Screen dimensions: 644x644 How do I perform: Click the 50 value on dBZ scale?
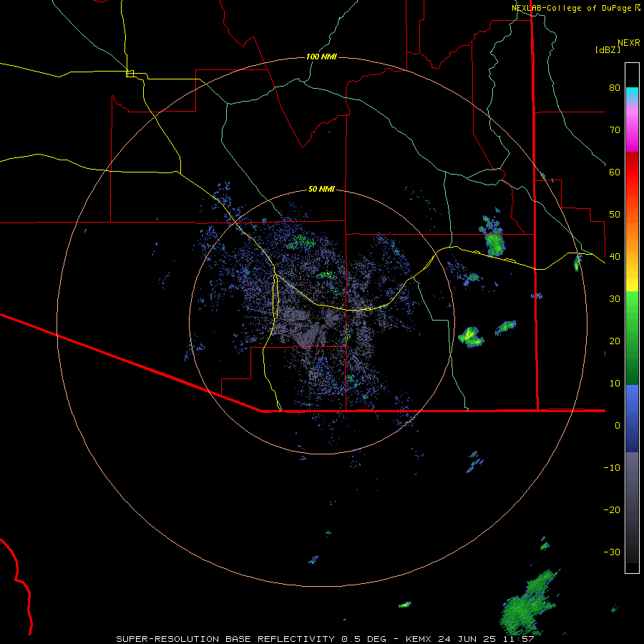(x=615, y=215)
